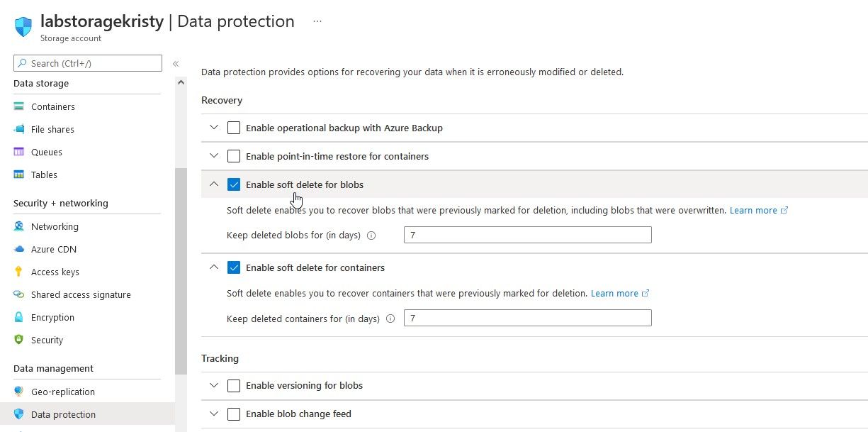The height and width of the screenshot is (432, 868).
Task: Click info icon beside Keep deleted blobs
Action: tap(371, 236)
